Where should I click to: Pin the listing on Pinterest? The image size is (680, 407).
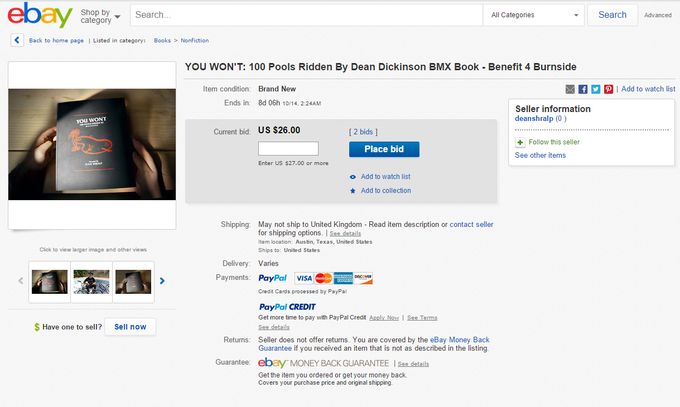tap(608, 89)
